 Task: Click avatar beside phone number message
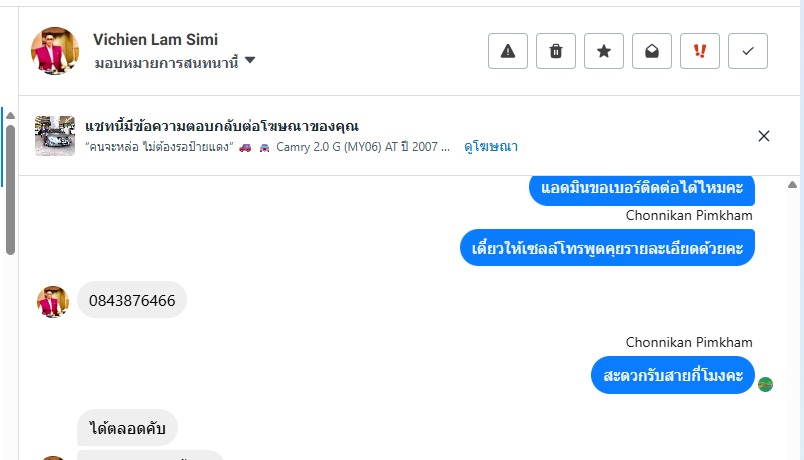53,301
